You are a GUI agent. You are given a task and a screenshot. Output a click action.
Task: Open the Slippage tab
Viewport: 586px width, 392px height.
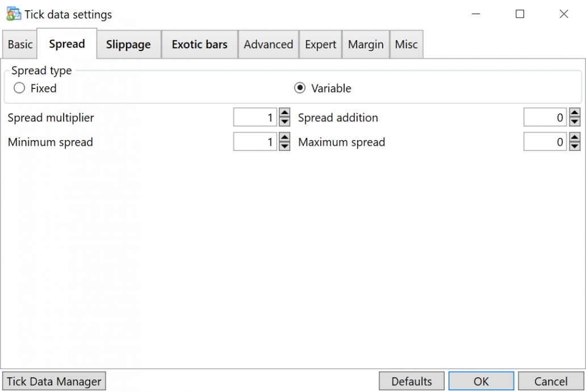point(128,44)
